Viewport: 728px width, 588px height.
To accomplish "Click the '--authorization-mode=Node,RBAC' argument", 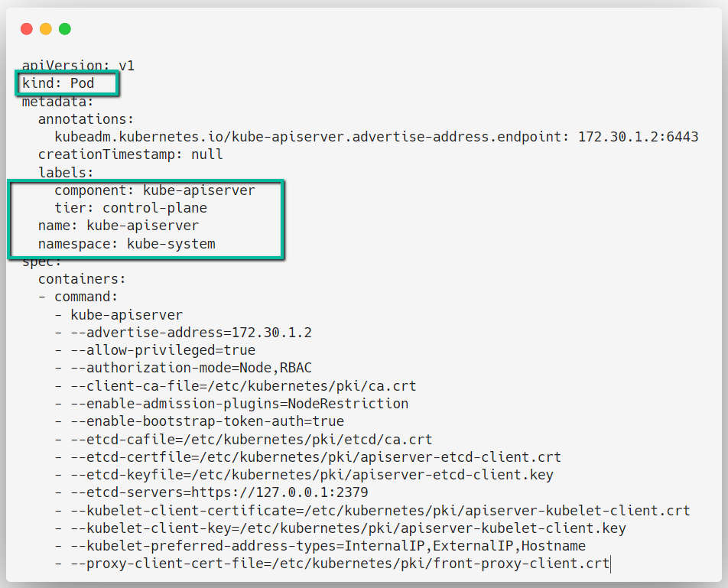I will (x=191, y=367).
